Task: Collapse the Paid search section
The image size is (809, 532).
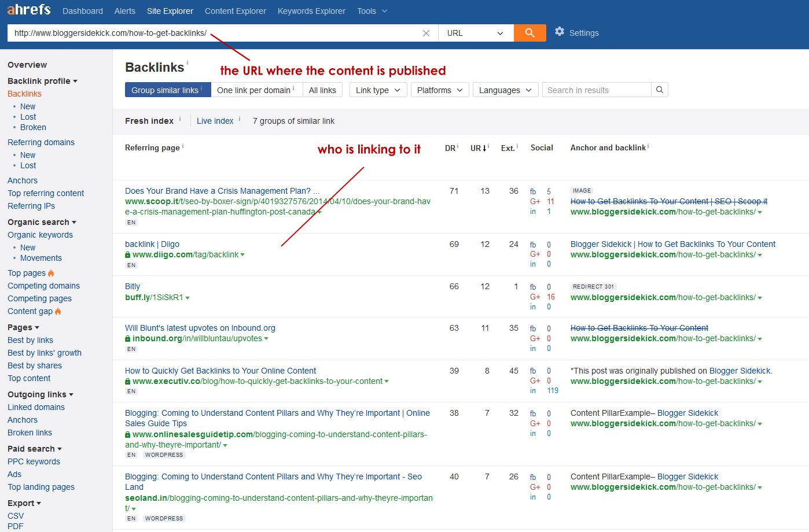Action: coord(35,449)
